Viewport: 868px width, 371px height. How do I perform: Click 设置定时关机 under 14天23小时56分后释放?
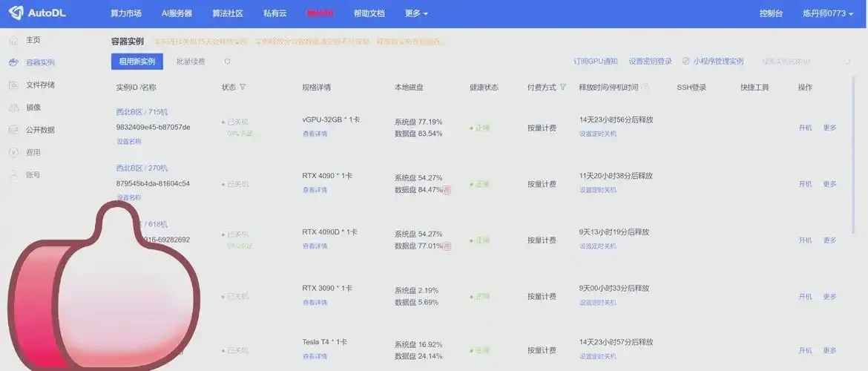598,134
